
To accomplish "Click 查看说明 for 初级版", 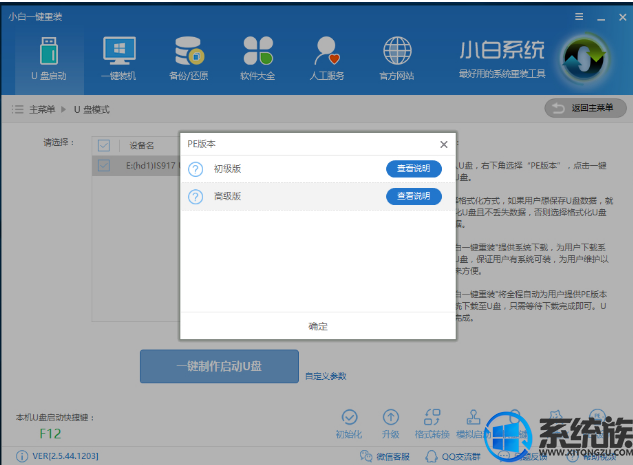I will click(414, 169).
